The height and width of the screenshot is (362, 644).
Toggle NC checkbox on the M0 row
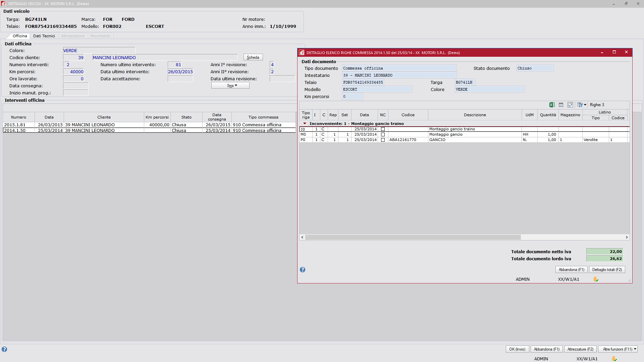383,134
